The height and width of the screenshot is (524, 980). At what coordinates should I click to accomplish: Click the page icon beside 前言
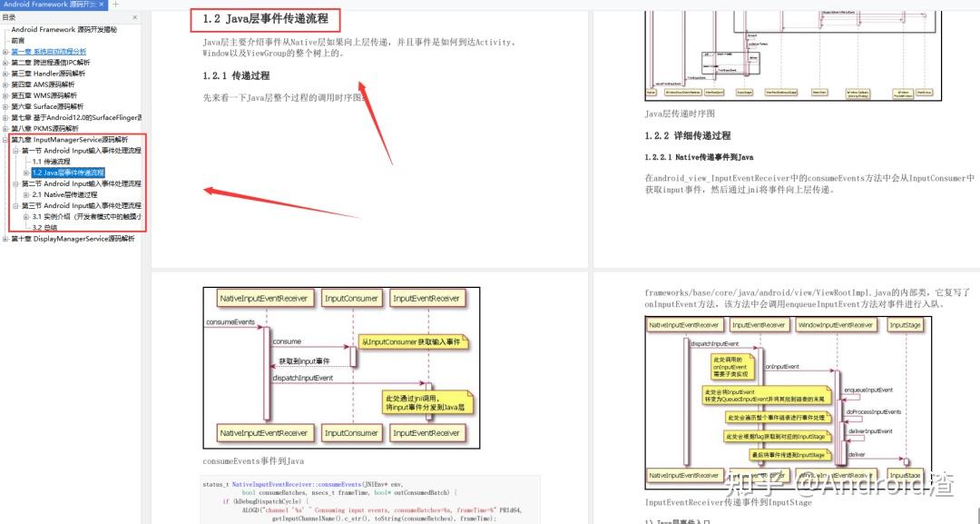(x=8, y=39)
